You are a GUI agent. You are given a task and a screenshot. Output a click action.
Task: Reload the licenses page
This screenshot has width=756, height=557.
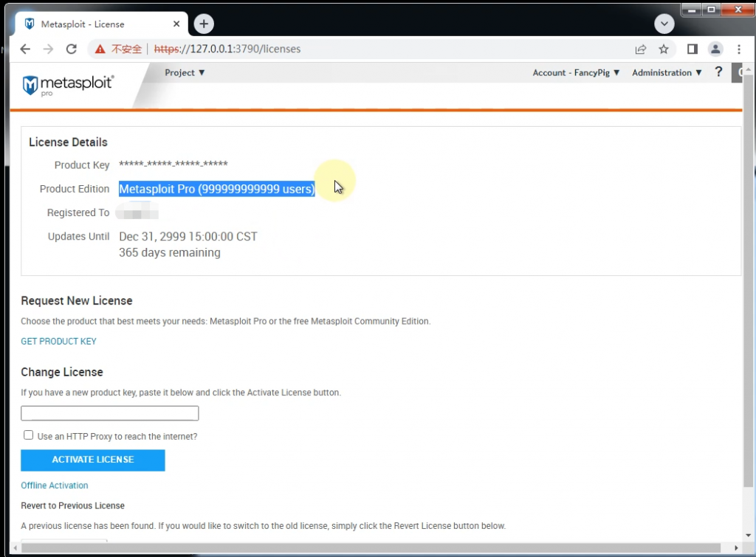pos(72,49)
